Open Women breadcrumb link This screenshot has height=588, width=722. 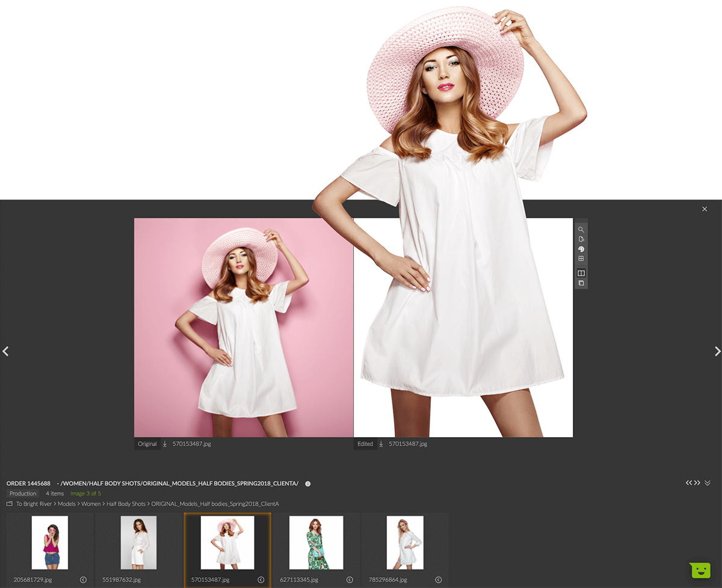point(91,504)
